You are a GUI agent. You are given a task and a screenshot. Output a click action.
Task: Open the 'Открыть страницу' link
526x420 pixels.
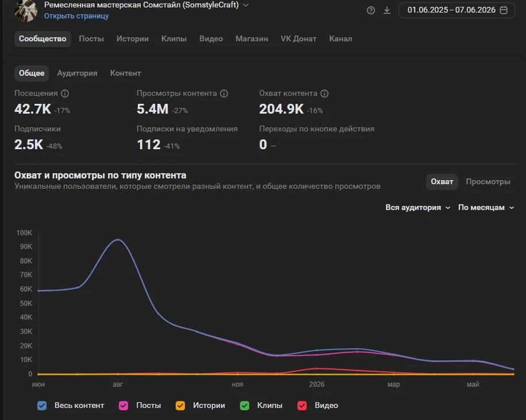click(x=76, y=15)
